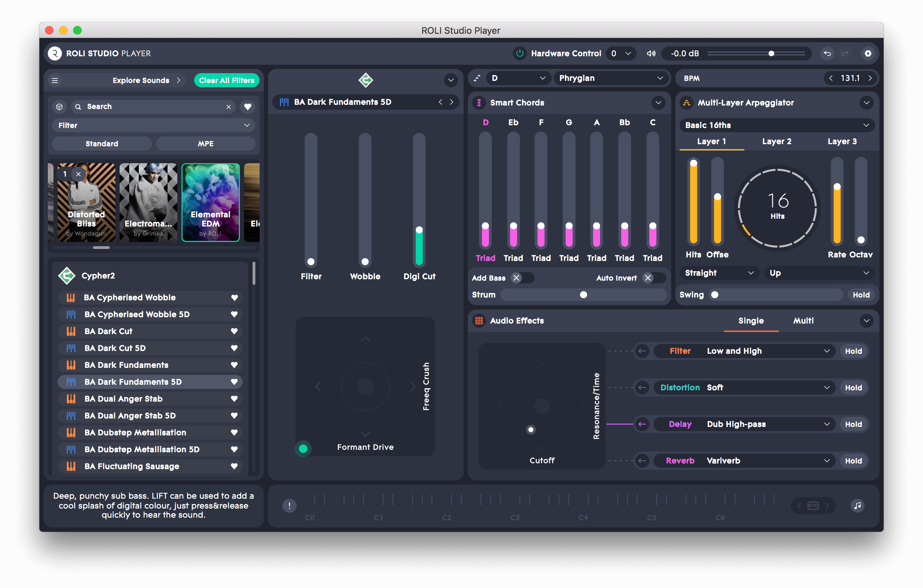Toggle Hold for Delay effect

tap(853, 424)
